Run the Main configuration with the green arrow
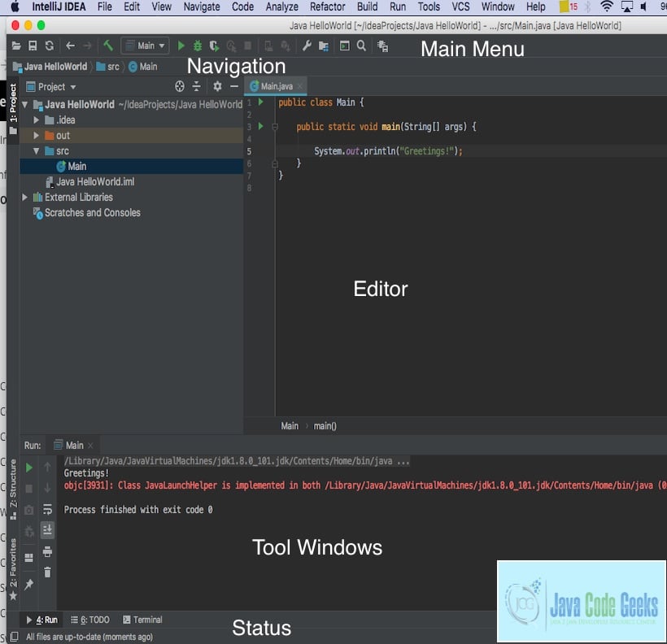This screenshot has height=644, width=667. click(181, 46)
